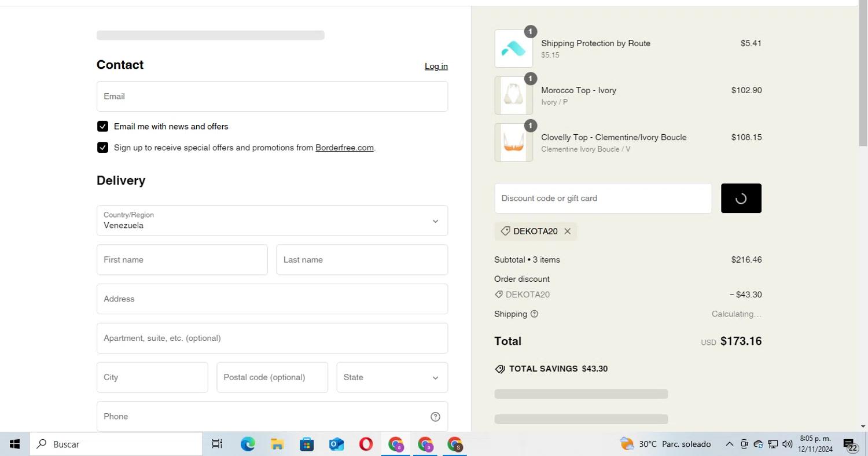Click the OneDrive sync tray icon

click(x=758, y=444)
